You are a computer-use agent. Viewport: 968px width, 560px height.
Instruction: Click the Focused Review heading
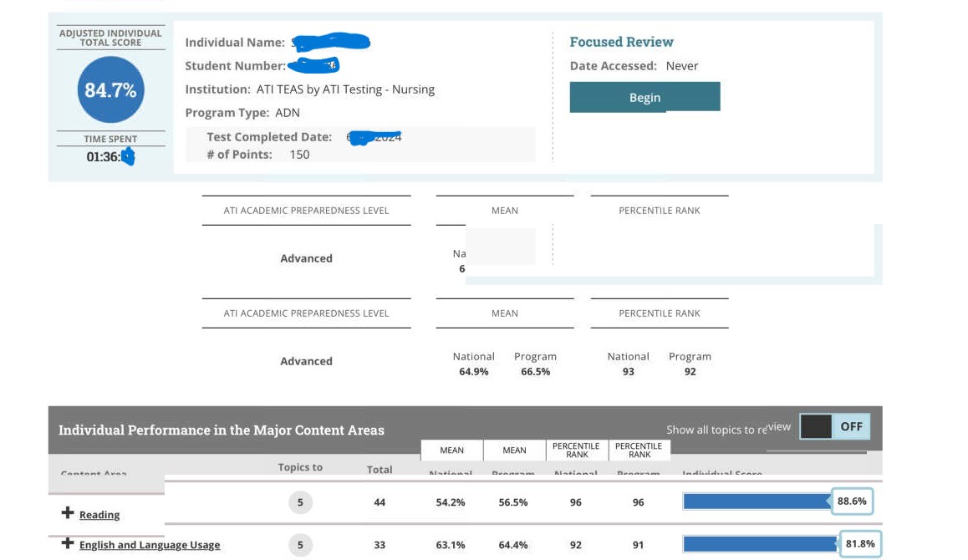[x=621, y=42]
